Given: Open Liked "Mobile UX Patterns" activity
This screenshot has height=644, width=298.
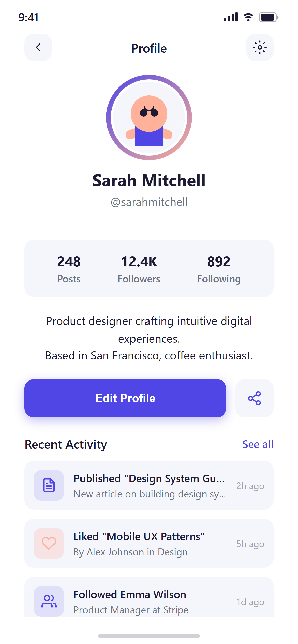Looking at the screenshot, I should 149,543.
